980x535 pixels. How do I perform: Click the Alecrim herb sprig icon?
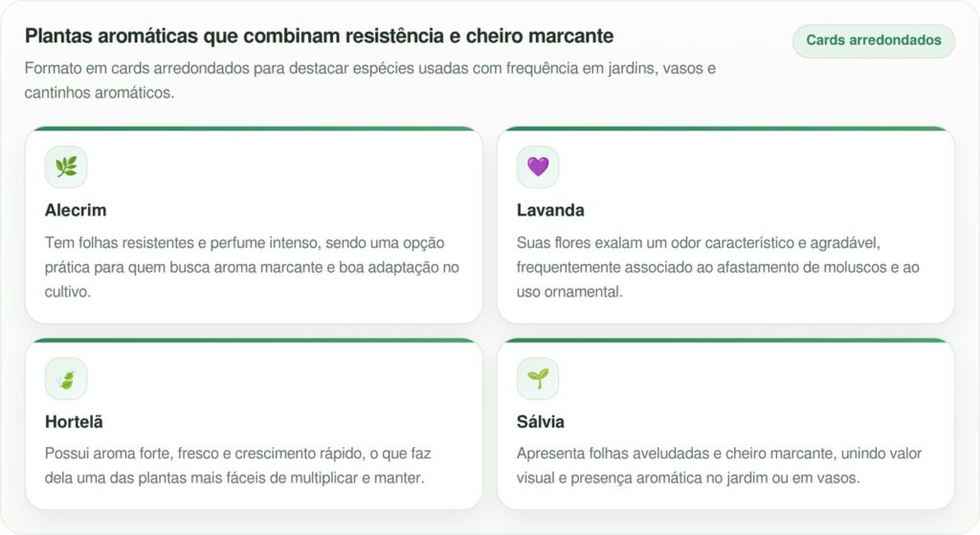pyautogui.click(x=66, y=167)
